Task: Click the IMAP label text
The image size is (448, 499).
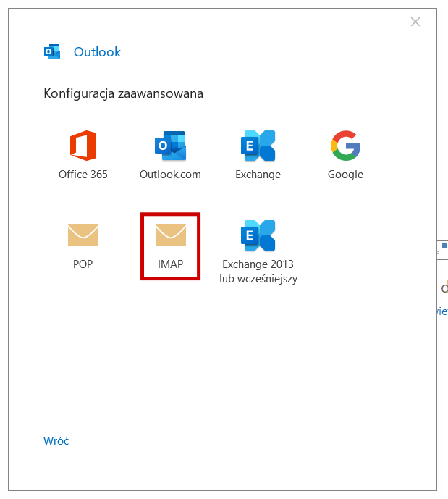Action: click(x=170, y=264)
